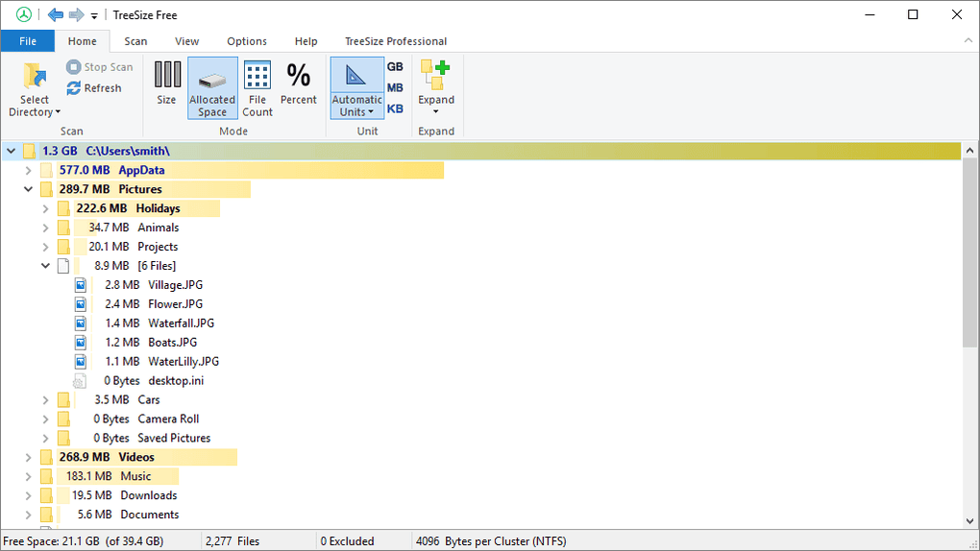The height and width of the screenshot is (551, 980).
Task: Collapse the C:\Users\smith\ root node
Action: tap(12, 151)
